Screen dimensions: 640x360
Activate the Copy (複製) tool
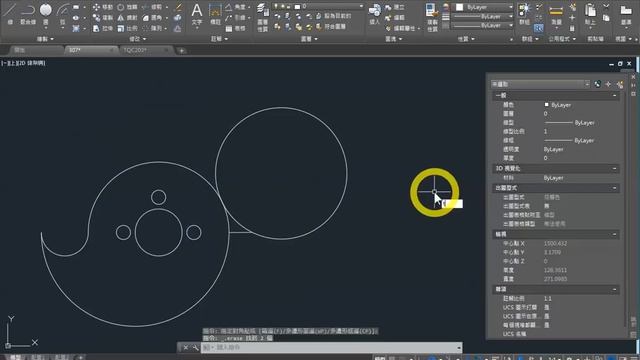coord(102,18)
